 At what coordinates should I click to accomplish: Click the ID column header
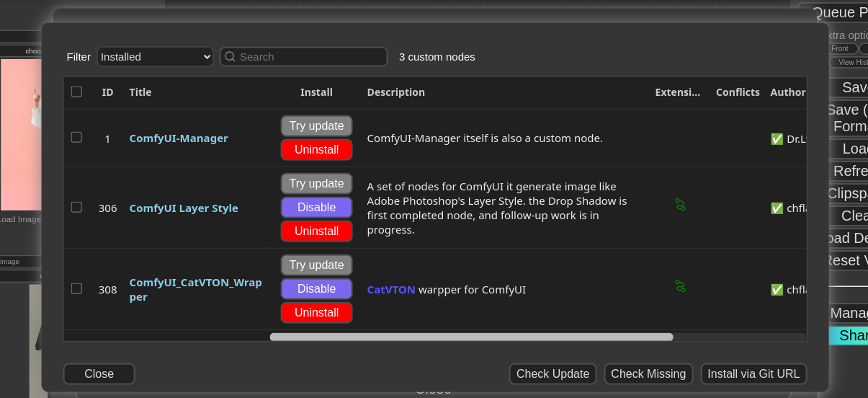coord(107,92)
